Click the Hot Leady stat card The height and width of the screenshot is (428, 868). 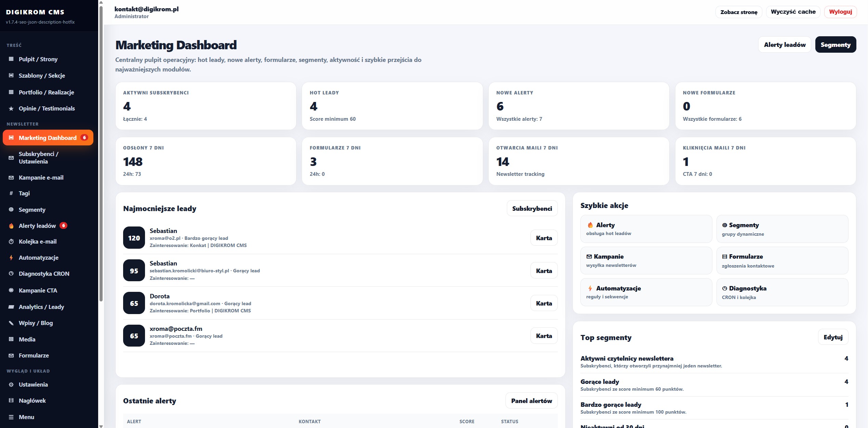[392, 106]
